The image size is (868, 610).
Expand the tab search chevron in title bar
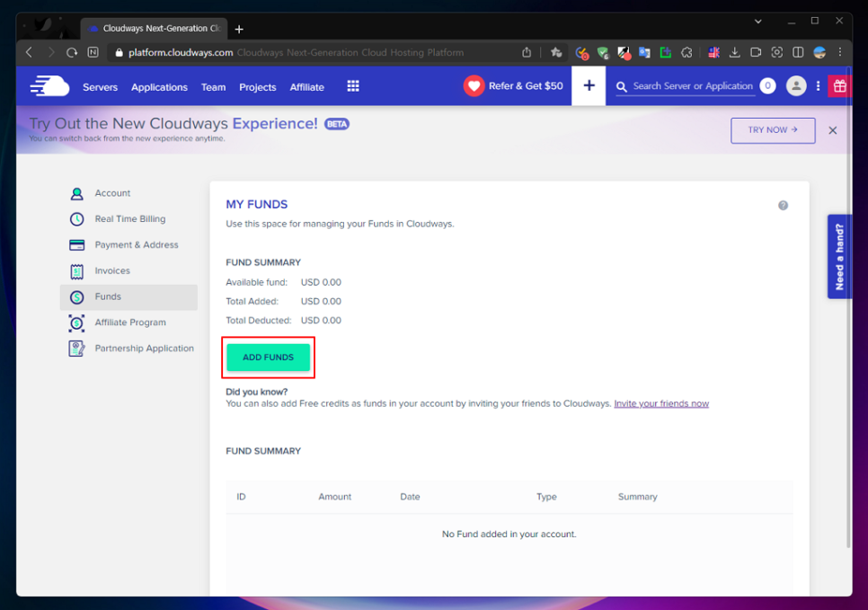[757, 21]
